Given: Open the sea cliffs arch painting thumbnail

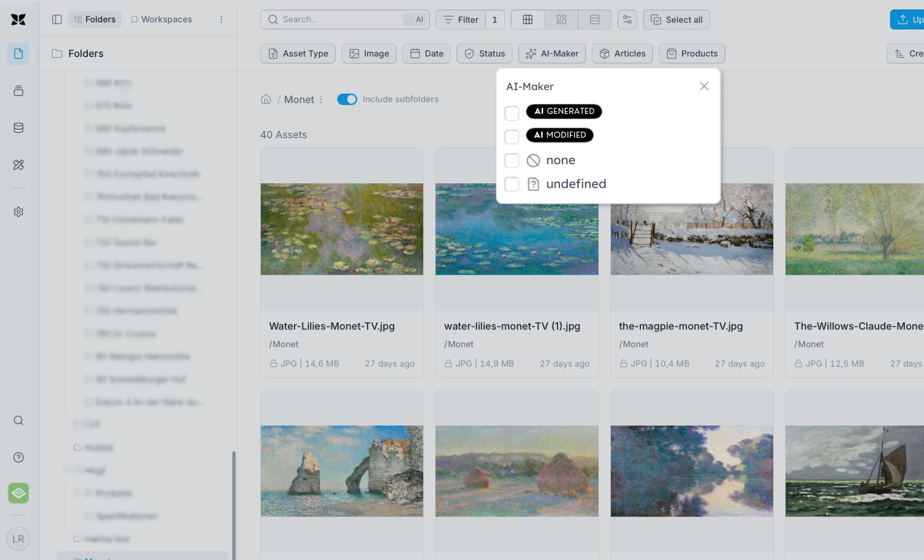Looking at the screenshot, I should point(342,471).
